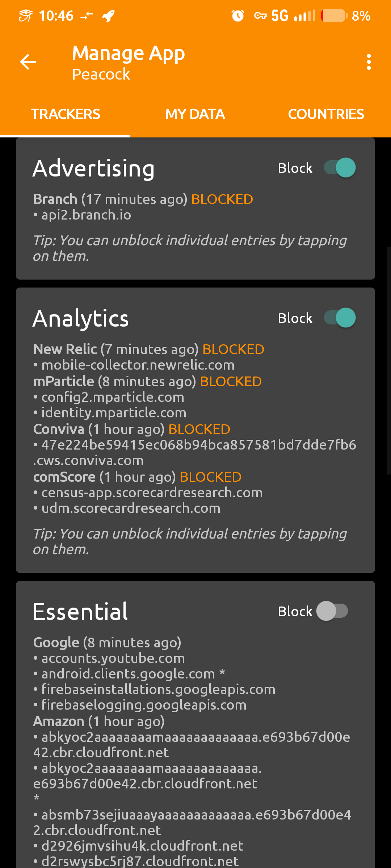Image resolution: width=391 pixels, height=868 pixels.
Task: Disable the Advertising block toggle
Action: click(340, 168)
